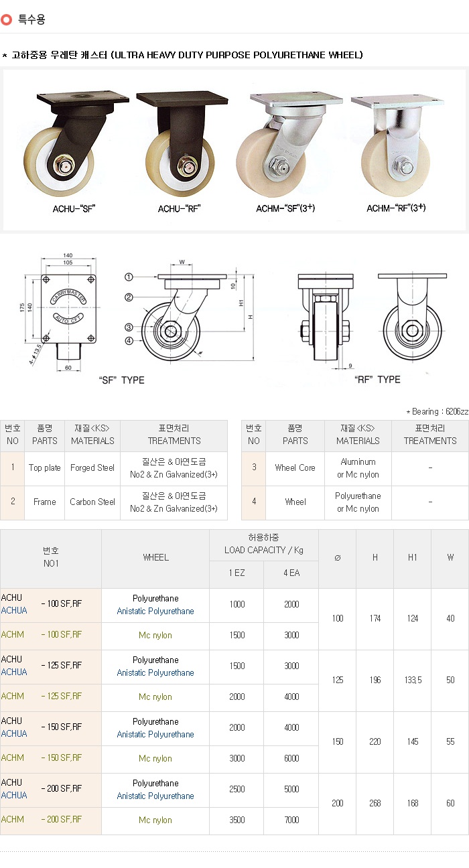Image resolution: width=469 pixels, height=868 pixels.
Task: Click the 번호 NO1 column header
Action: pos(51,558)
